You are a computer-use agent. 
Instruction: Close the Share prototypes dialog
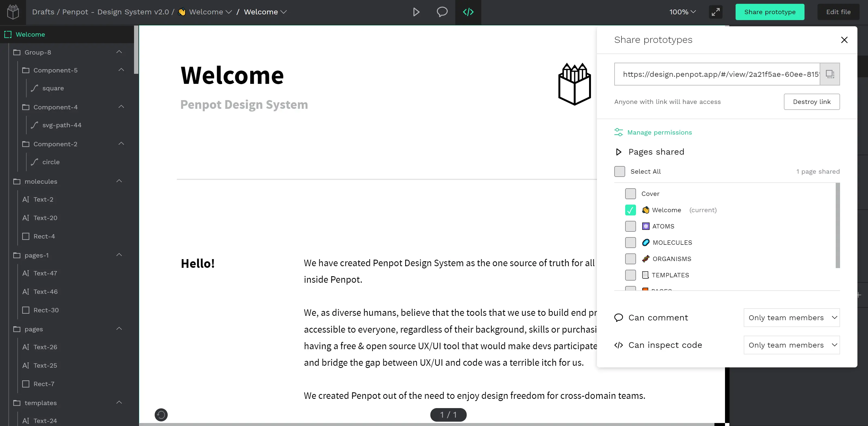[x=844, y=40]
